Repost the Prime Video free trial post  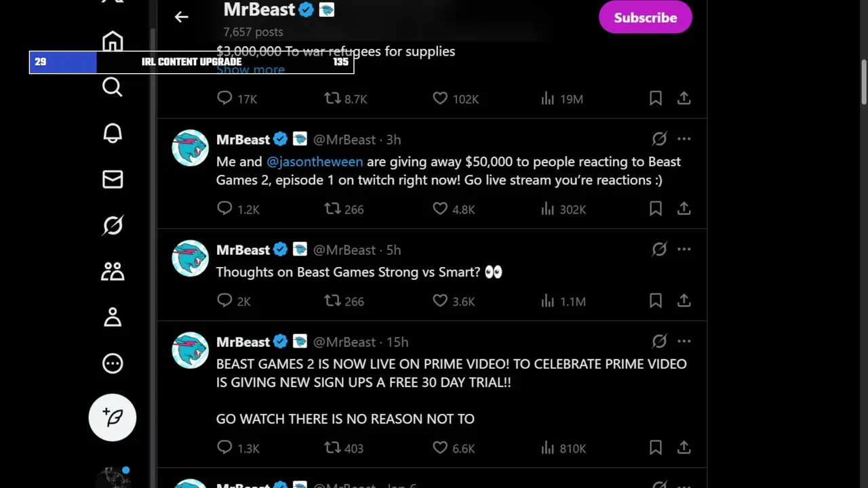click(332, 448)
